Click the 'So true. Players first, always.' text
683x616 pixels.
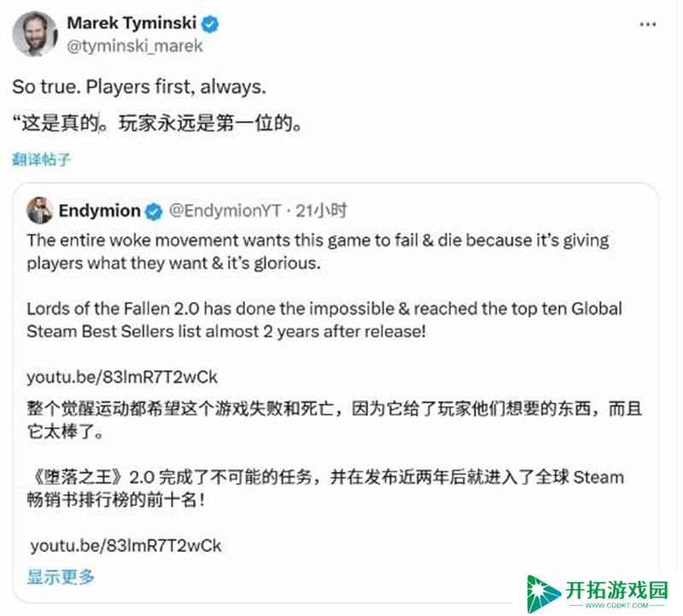[x=139, y=87]
